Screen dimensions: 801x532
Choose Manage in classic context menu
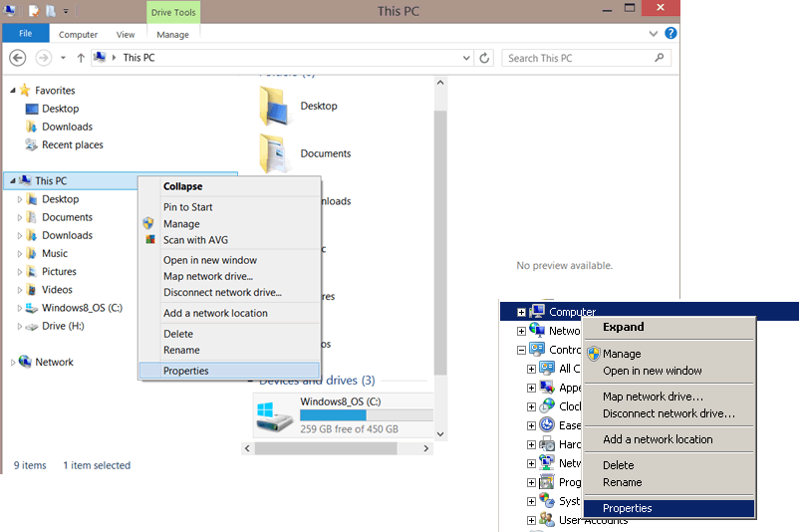click(622, 354)
